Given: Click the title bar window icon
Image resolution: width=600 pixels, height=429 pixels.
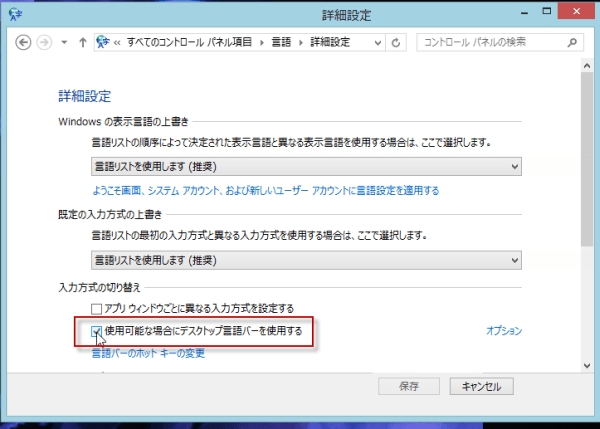Looking at the screenshot, I should [x=15, y=15].
